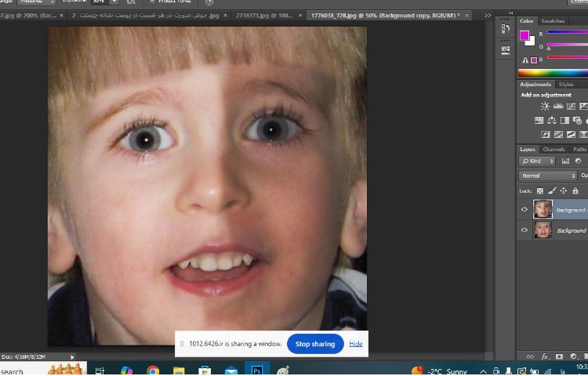Expand the hidden document tabs list
Viewport: 588px width, 376px height.
point(488,15)
